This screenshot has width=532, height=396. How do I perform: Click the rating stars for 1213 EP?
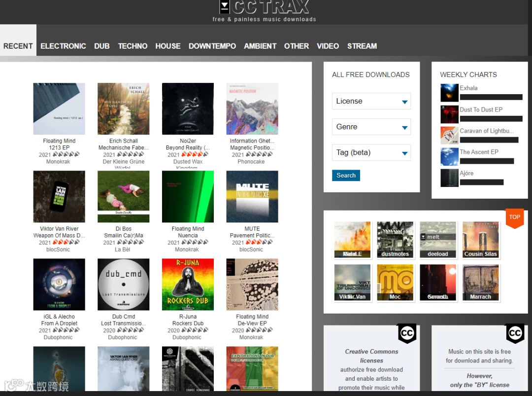pyautogui.click(x=66, y=154)
